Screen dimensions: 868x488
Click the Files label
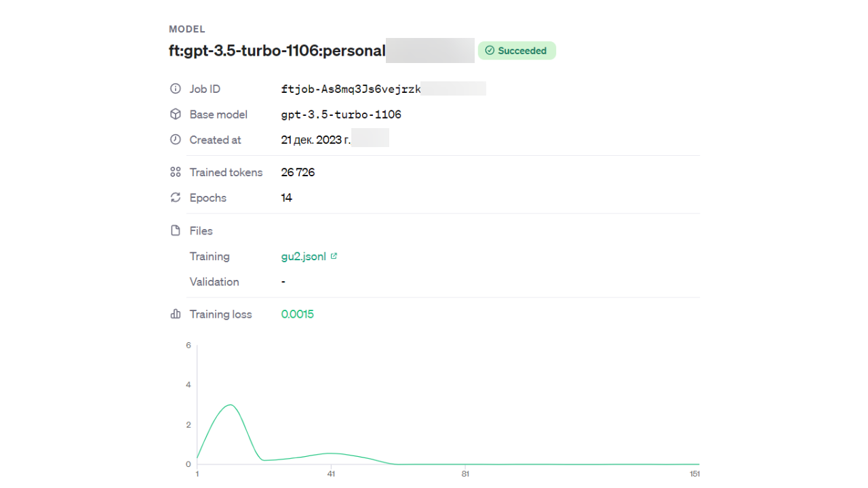point(201,231)
